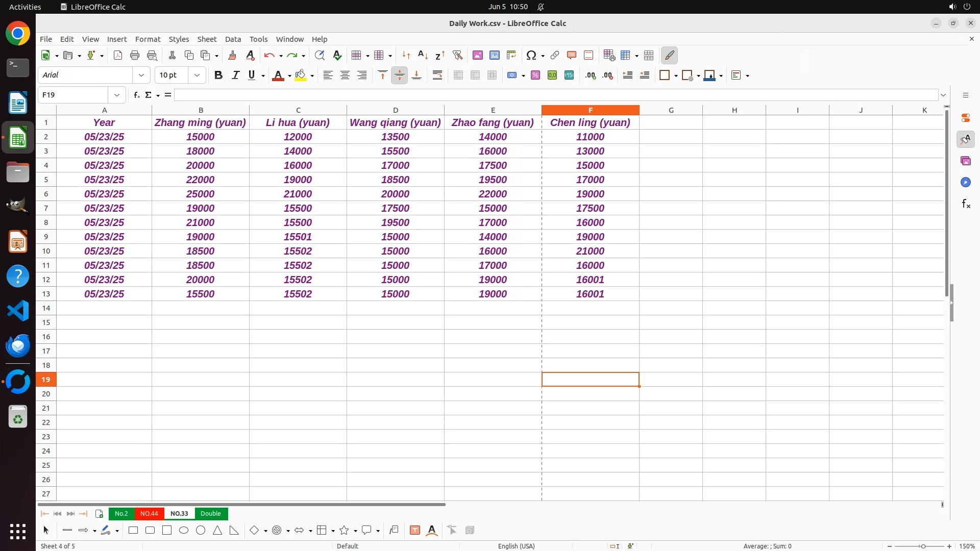Toggle the Wrap Text button
The width and height of the screenshot is (980, 551).
click(437, 76)
